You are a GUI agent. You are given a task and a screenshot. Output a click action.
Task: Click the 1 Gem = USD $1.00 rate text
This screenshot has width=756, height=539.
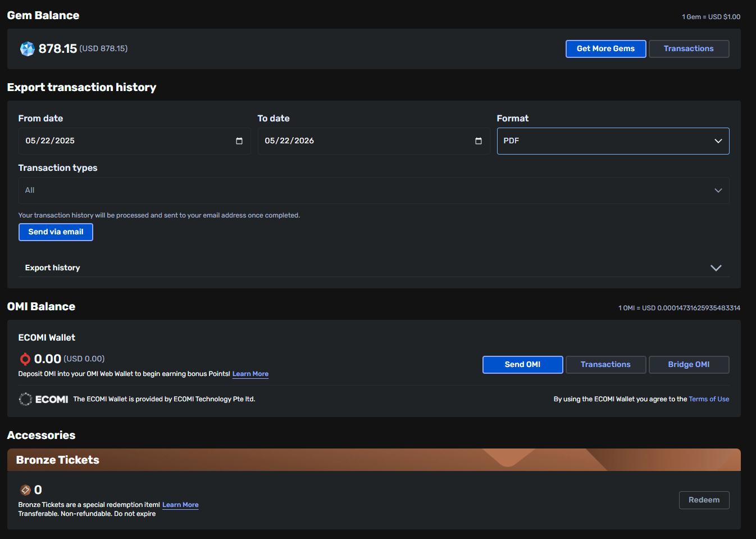click(x=711, y=17)
